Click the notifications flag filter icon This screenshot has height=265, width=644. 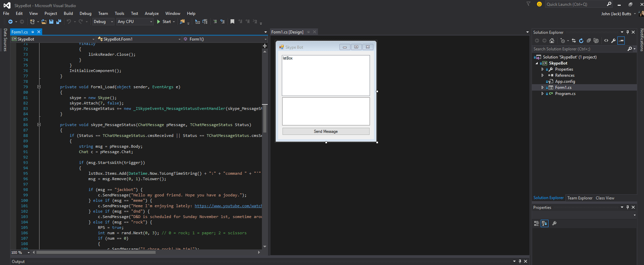point(529,4)
